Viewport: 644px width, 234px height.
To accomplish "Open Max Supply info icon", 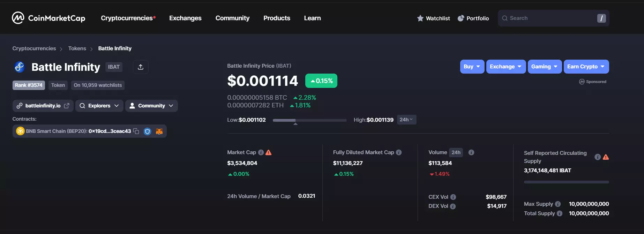I will [x=558, y=204].
